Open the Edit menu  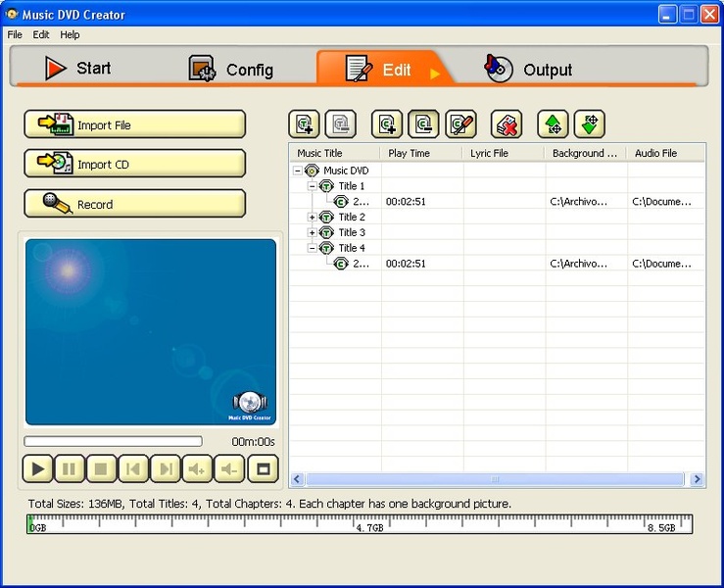click(41, 34)
